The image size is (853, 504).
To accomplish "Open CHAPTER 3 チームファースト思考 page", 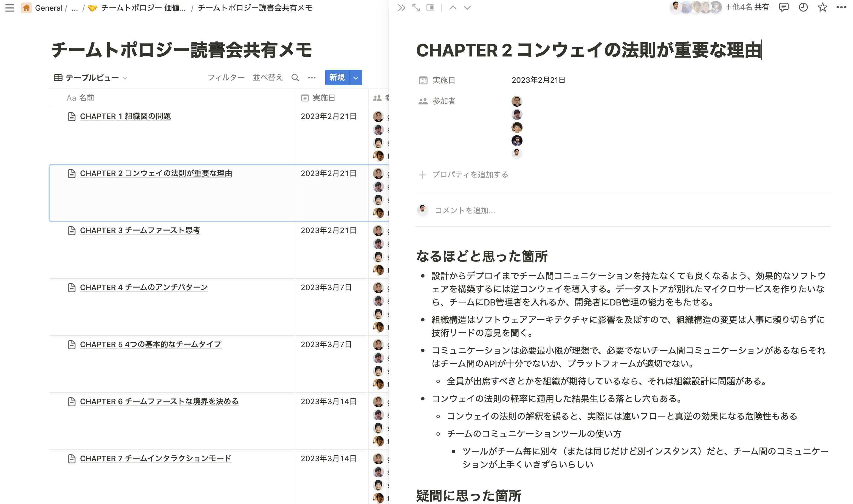I will click(x=140, y=231).
